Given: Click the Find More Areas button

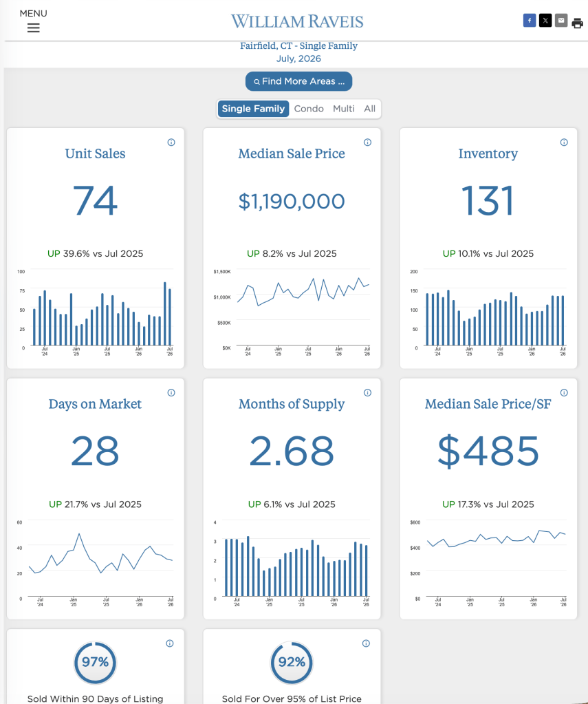Looking at the screenshot, I should point(298,81).
